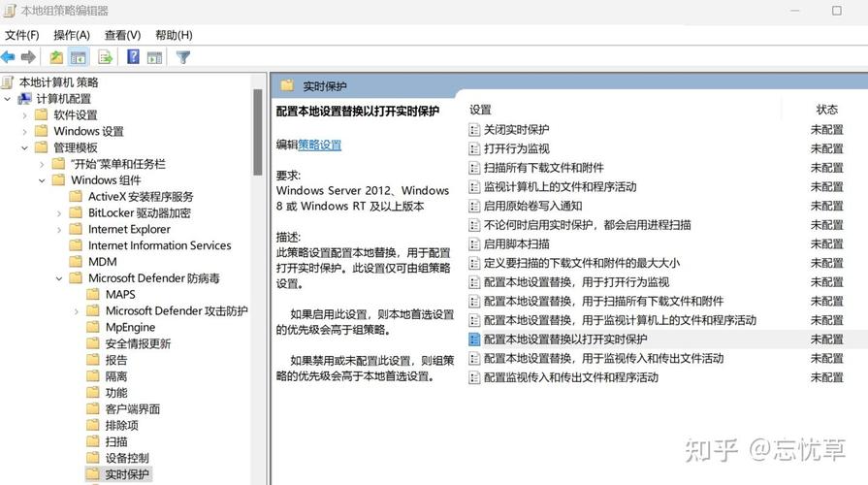Viewport: 868px width, 485px height.
Task: Click the Filter funnel toolbar icon
Action: coord(182,57)
